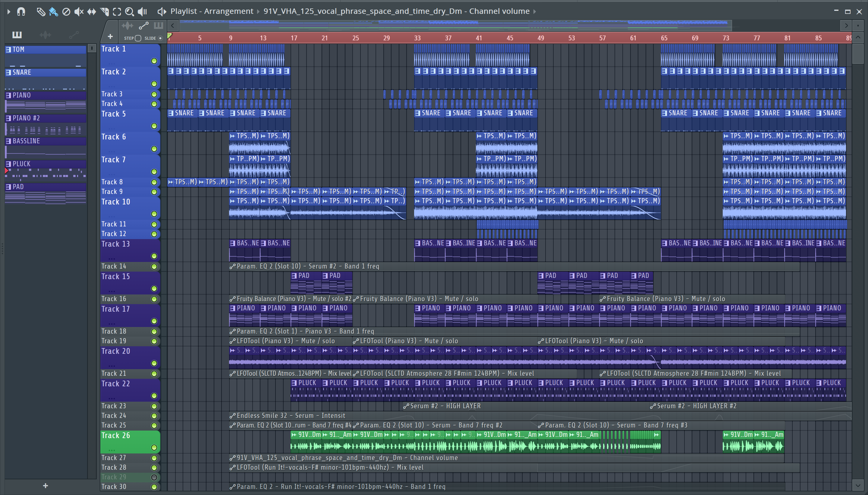The width and height of the screenshot is (868, 495).
Task: Focus pattern clips above timeline
Action: tap(158, 26)
